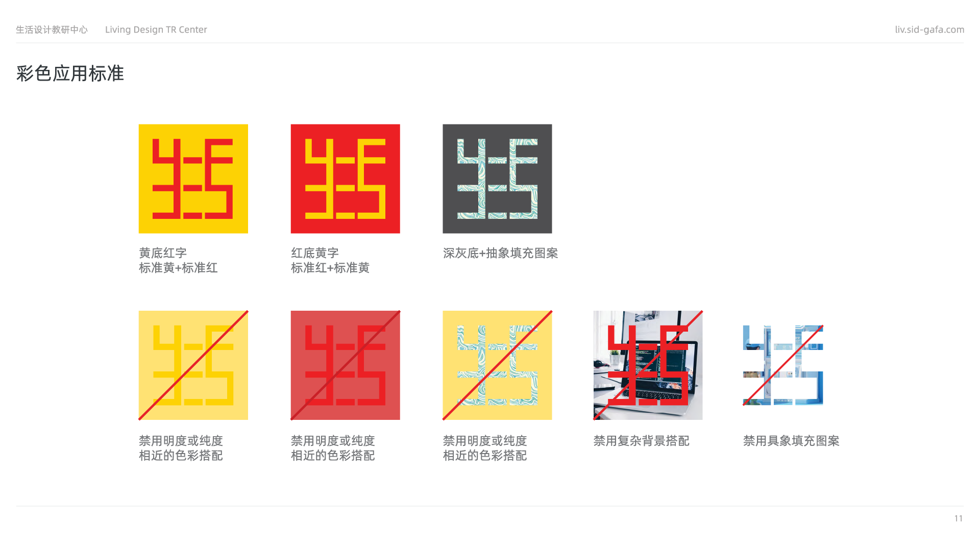Select the 禁用具象填充图案 caption
Image resolution: width=980 pixels, height=551 pixels.
click(x=791, y=441)
